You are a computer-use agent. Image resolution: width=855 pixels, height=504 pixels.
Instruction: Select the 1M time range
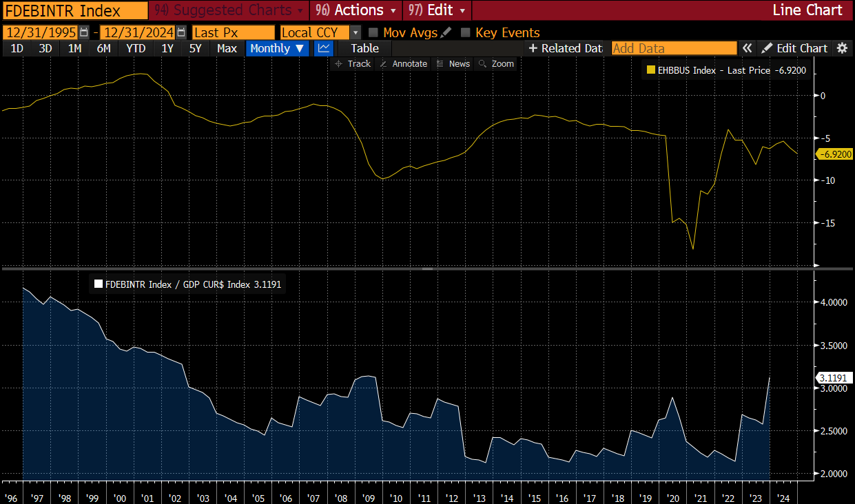tap(74, 48)
